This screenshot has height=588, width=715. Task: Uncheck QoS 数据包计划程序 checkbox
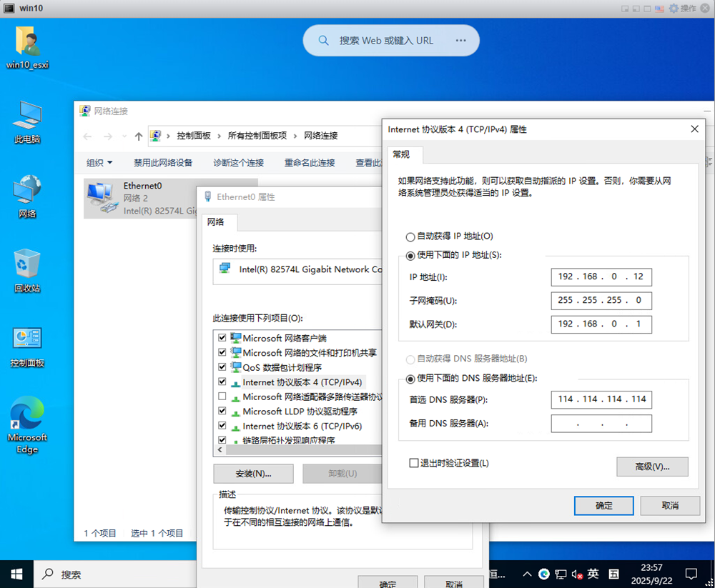click(222, 367)
